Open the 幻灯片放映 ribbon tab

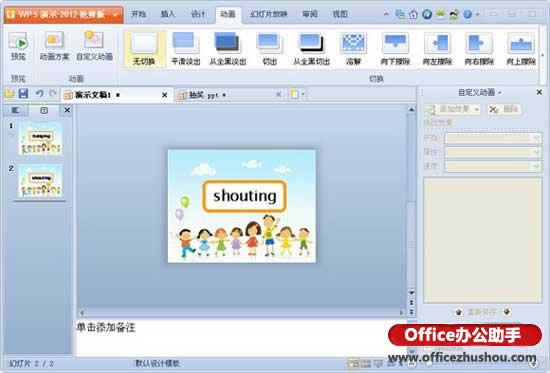(269, 14)
